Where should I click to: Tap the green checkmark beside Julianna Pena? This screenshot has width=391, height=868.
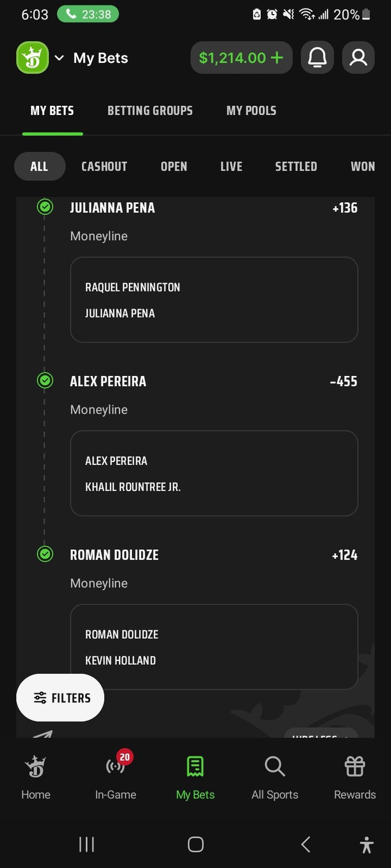tap(45, 207)
